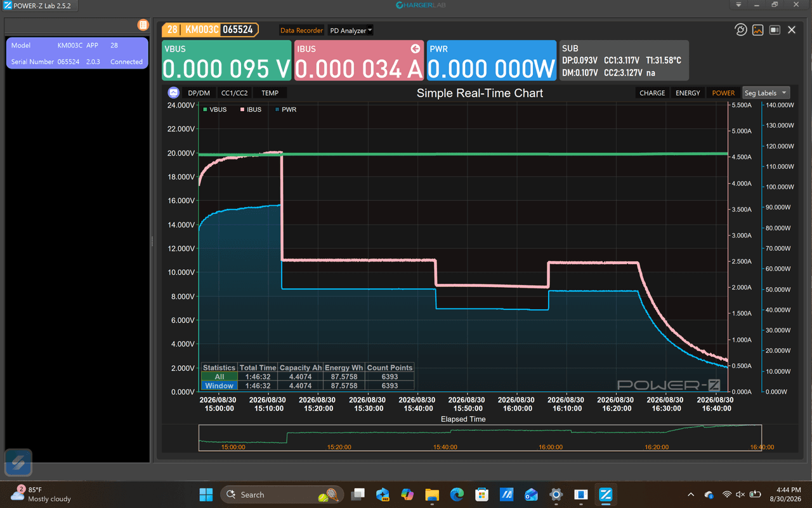Viewport: 812px width, 508px height.
Task: Click the Count Points column header
Action: [390, 368]
